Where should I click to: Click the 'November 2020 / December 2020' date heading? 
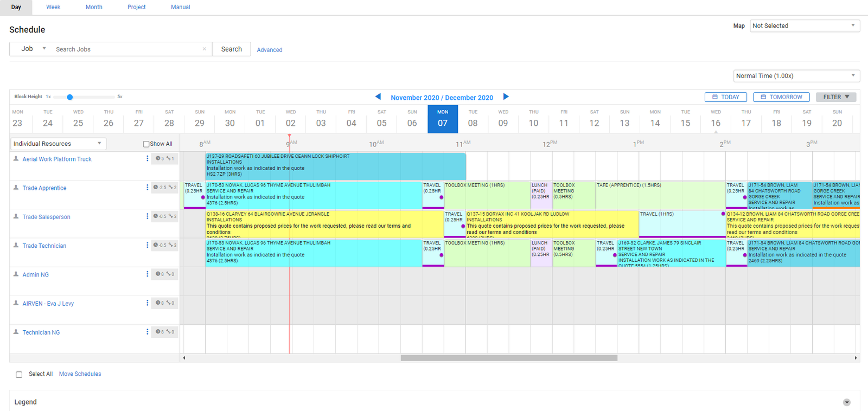click(x=442, y=98)
